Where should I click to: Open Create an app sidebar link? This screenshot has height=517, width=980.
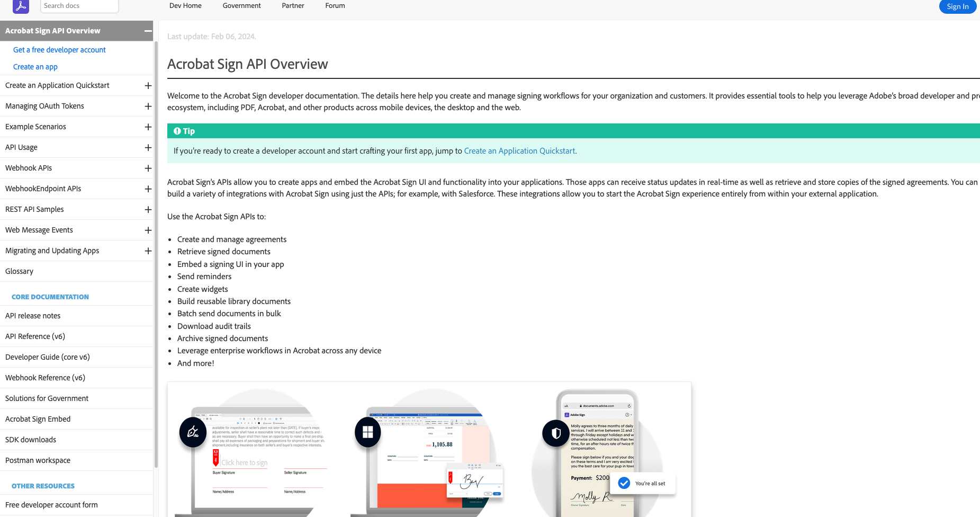[35, 67]
